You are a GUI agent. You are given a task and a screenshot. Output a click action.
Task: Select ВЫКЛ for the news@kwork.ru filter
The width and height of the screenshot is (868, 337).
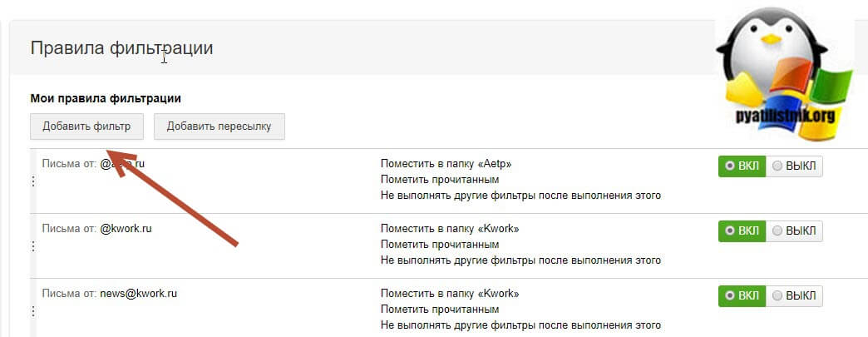[x=793, y=295]
